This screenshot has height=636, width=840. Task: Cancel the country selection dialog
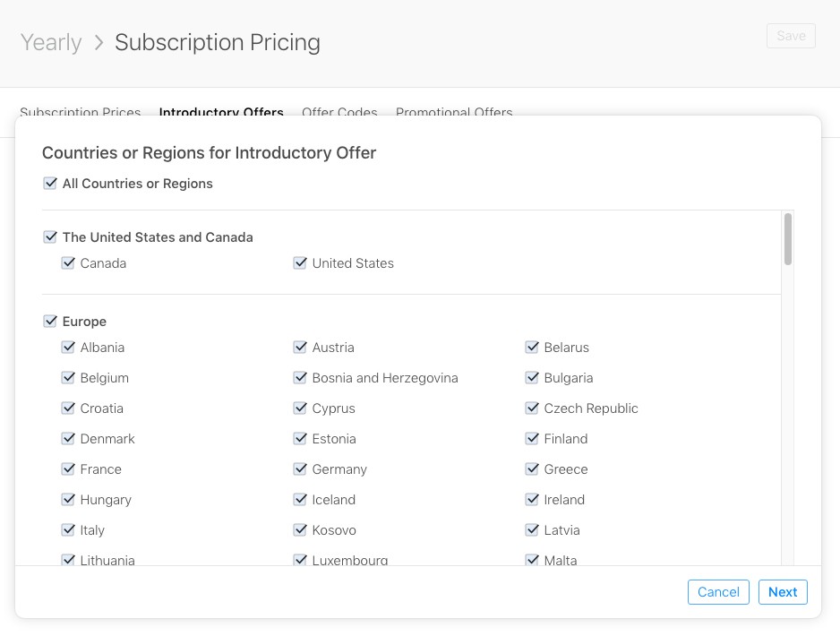click(718, 592)
